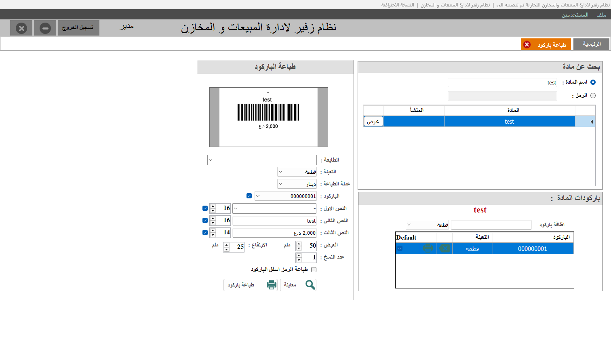The width and height of the screenshot is (611, 364).
Task: Toggle the Default checkbox in barcode row
Action: tap(400, 248)
